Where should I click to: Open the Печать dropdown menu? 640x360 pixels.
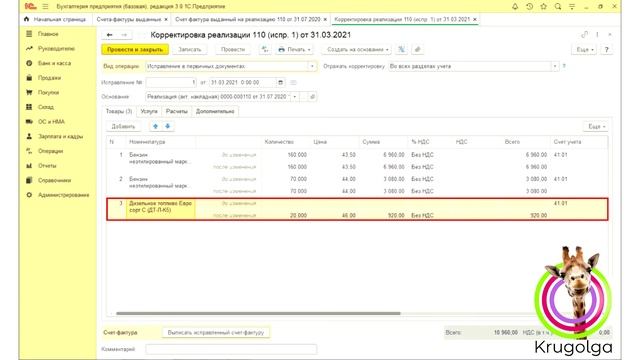[x=294, y=49]
